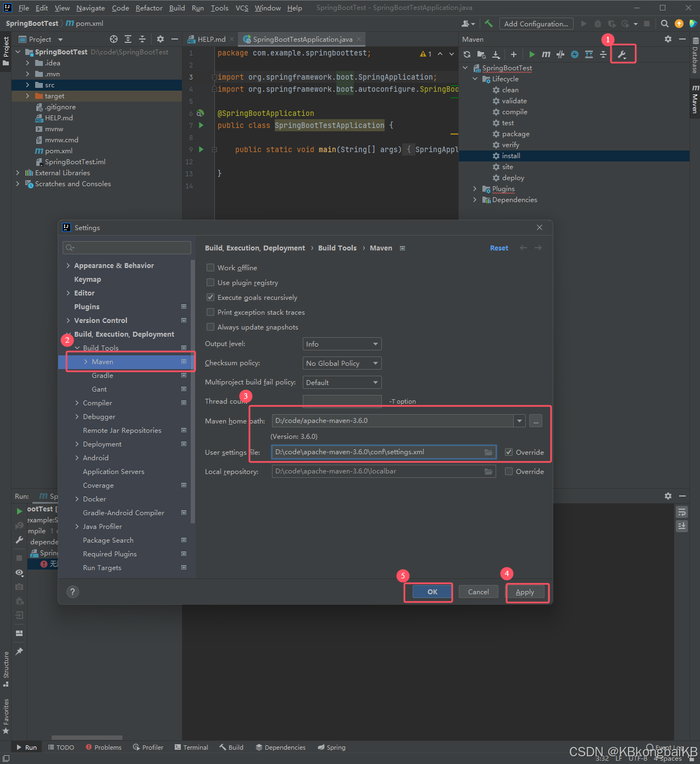Click run gutter icon beside class declaration
Screen dimensions: 700x764
[201, 125]
